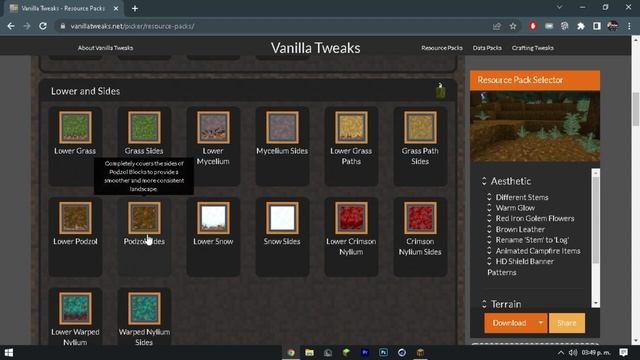This screenshot has height=360, width=640.
Task: Click reorder arrows beside Red Iron Golem Flowers
Action: point(489,218)
